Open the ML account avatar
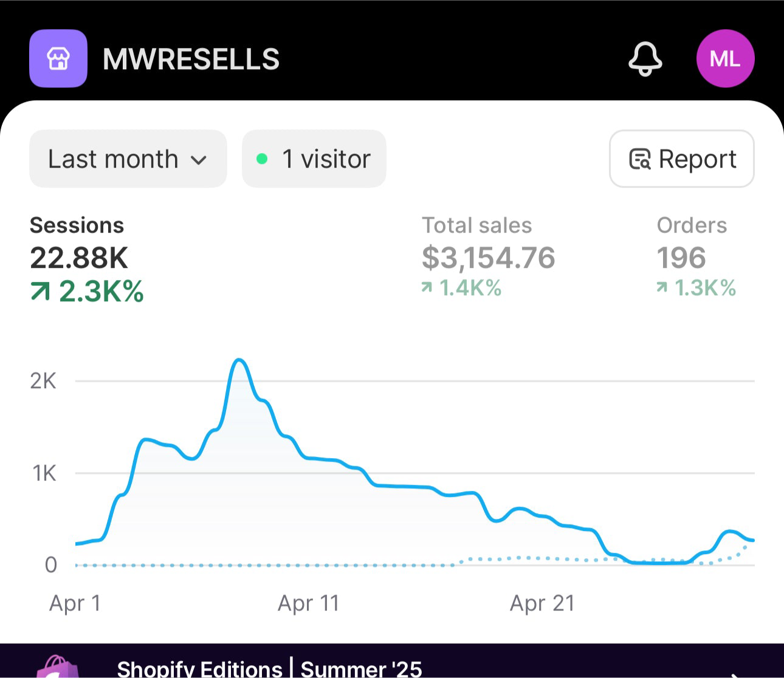The width and height of the screenshot is (784, 678). pos(725,59)
